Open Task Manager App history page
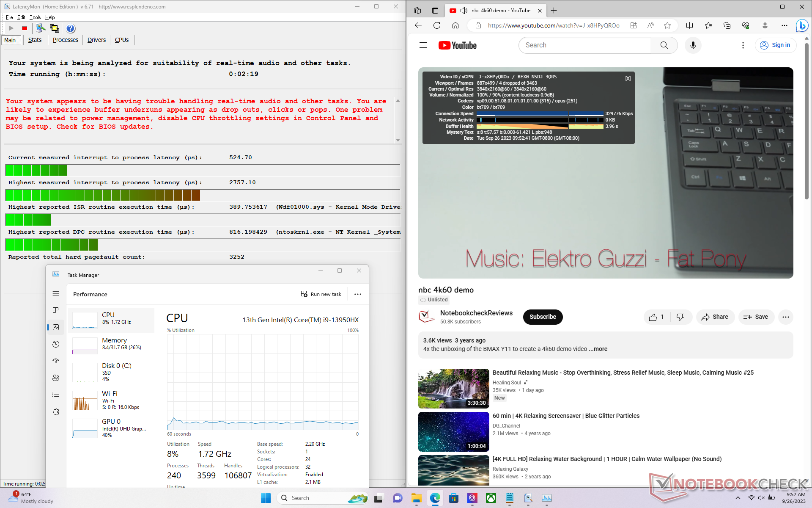 (56, 344)
